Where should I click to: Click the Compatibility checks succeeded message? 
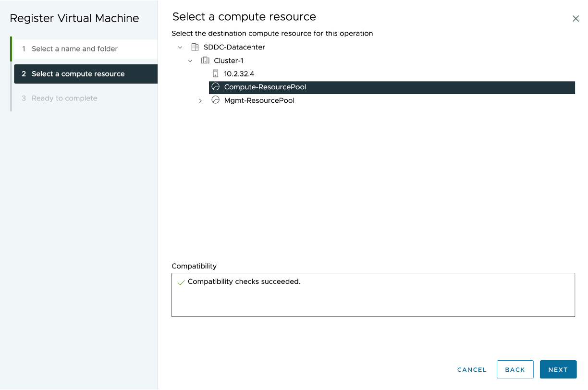click(244, 282)
